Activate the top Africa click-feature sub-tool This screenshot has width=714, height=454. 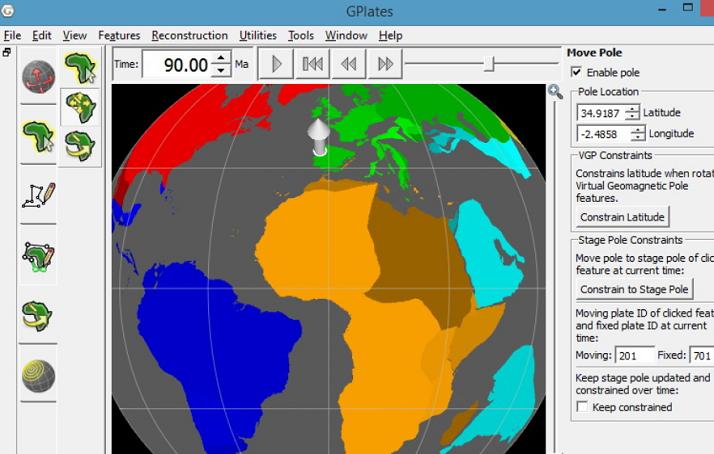click(x=80, y=68)
